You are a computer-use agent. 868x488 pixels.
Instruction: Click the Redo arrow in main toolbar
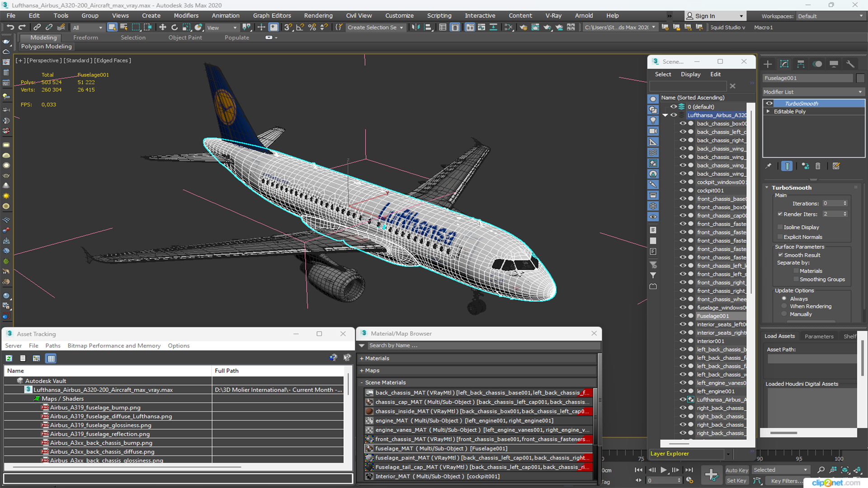22,28
